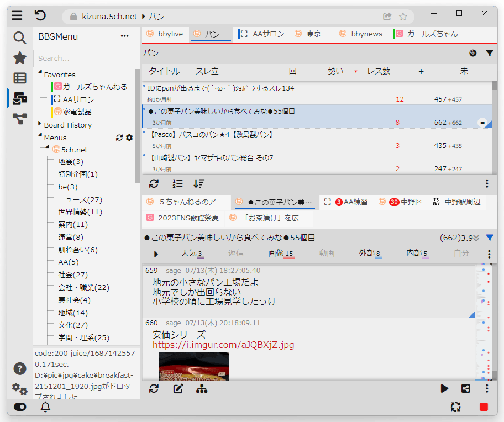
Task: Click the circular icon in パン header
Action: coord(473,53)
